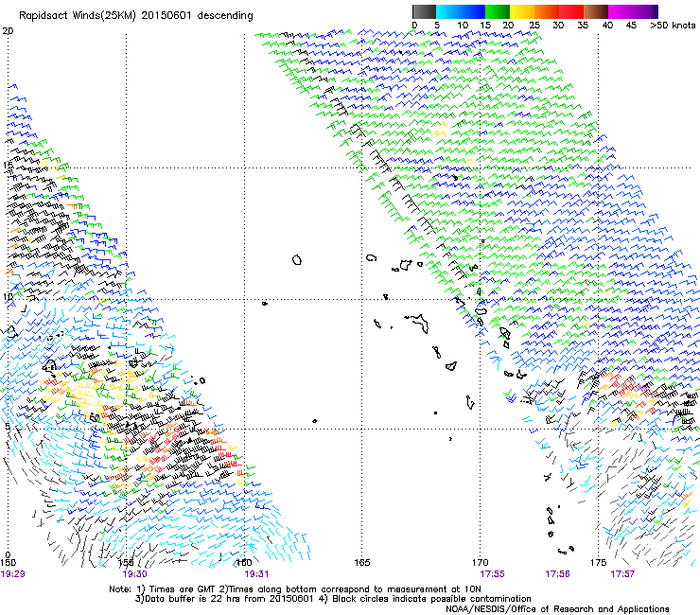Image resolution: width=700 pixels, height=615 pixels.
Task: Click the purple time label '17:57'
Action: click(x=622, y=574)
